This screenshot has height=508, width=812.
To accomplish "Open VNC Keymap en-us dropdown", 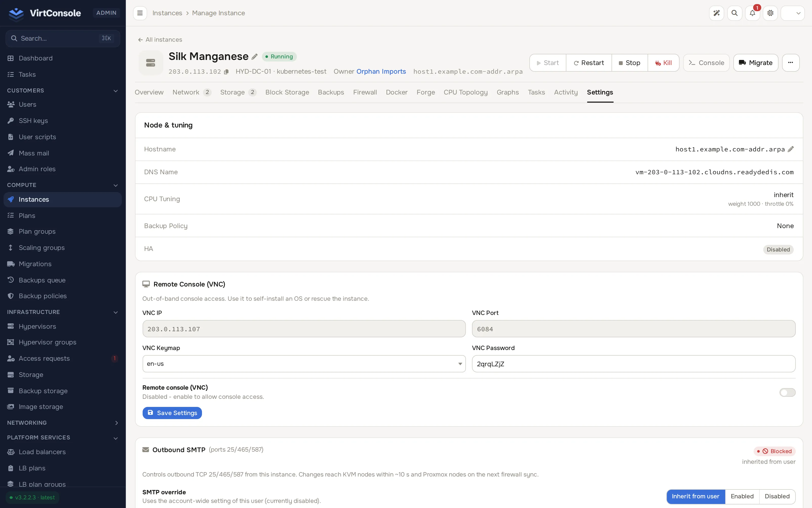I will (x=304, y=364).
